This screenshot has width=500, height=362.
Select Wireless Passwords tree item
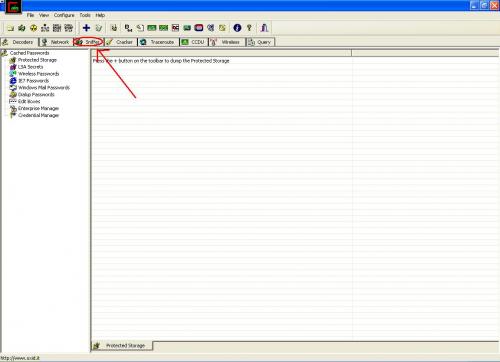(x=38, y=74)
